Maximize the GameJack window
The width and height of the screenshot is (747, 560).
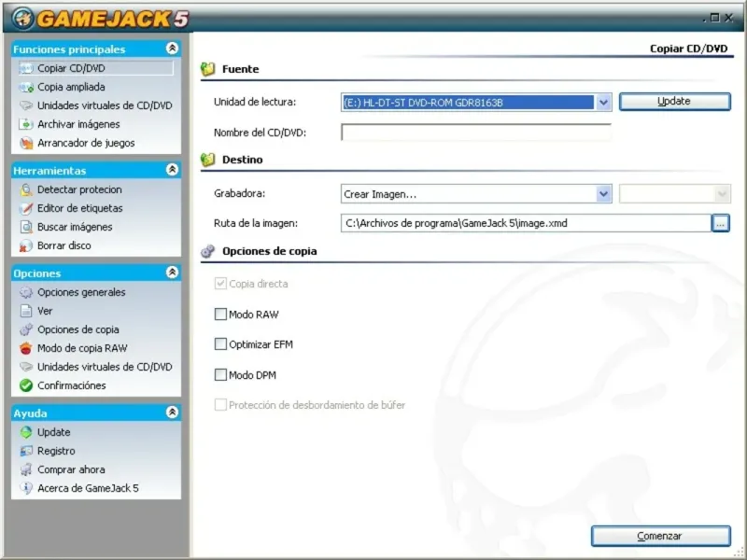pyautogui.click(x=714, y=18)
